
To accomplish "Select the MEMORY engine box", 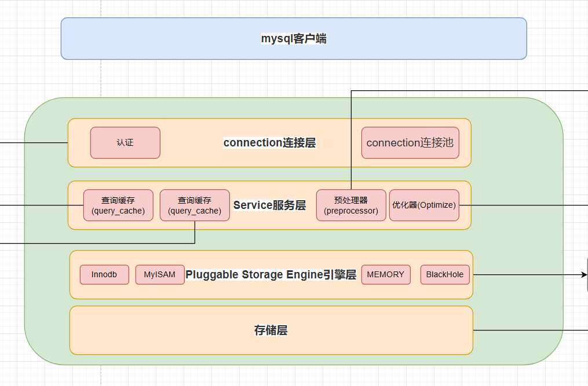I will [x=385, y=275].
